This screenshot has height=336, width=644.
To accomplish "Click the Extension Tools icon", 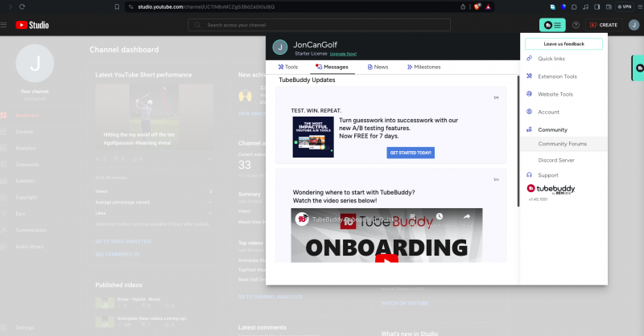I will click(530, 76).
